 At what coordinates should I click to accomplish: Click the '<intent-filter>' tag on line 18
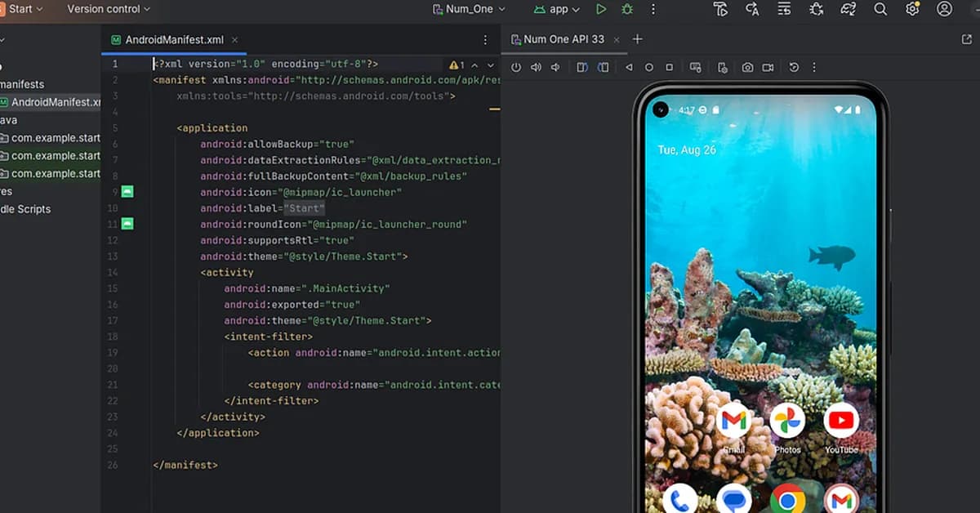click(269, 336)
